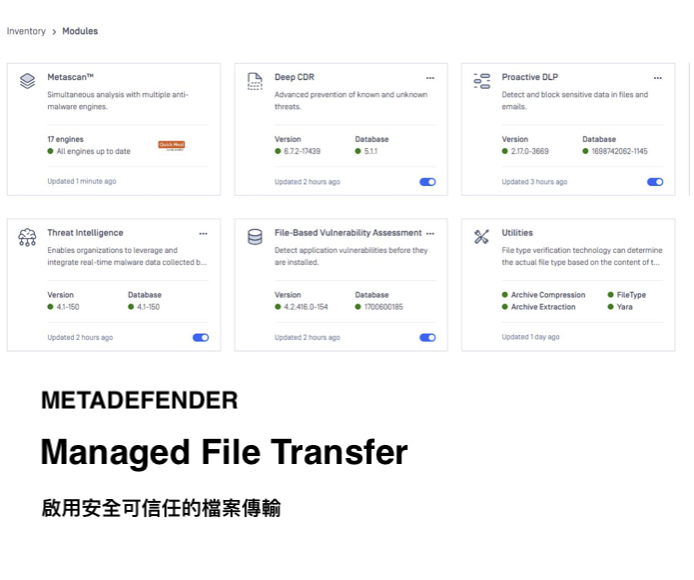Click the Proactive DLP sliders icon
The height and width of the screenshot is (580, 694).
click(x=482, y=81)
